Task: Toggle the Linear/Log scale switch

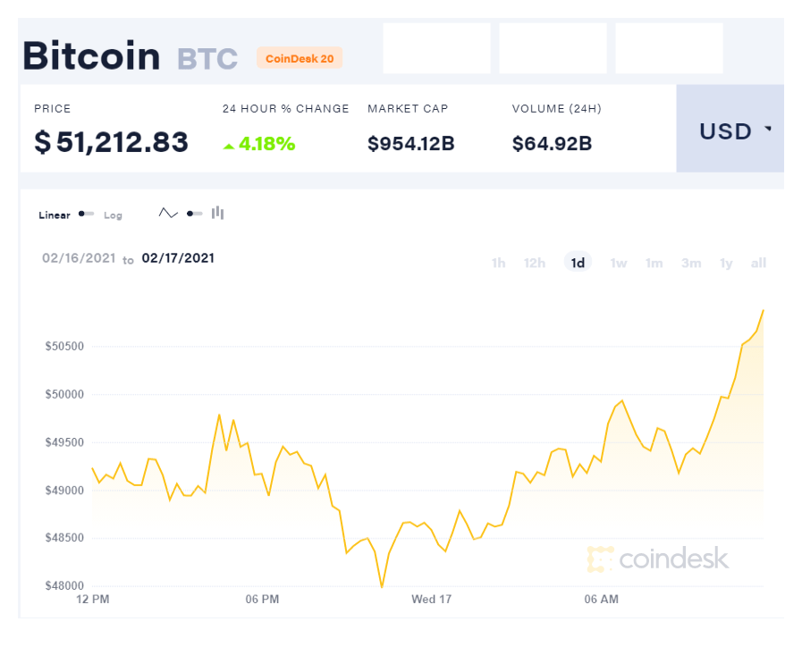Action: 87,214
